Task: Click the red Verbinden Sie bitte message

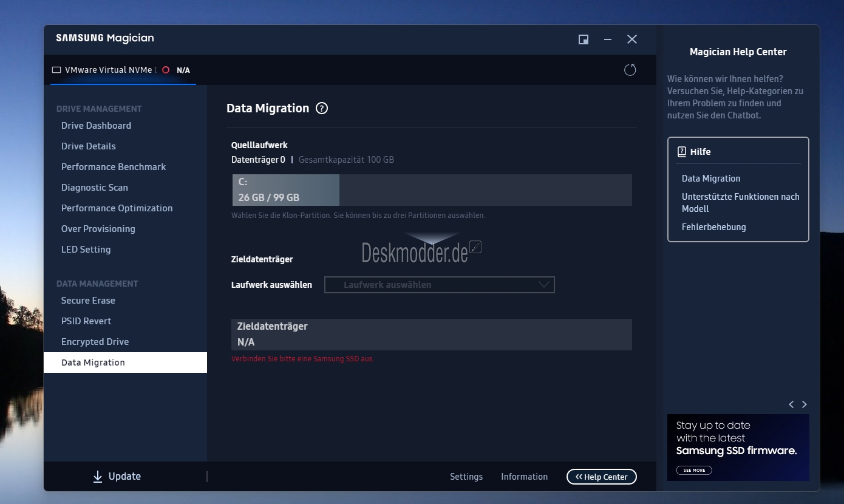Action: tap(302, 359)
